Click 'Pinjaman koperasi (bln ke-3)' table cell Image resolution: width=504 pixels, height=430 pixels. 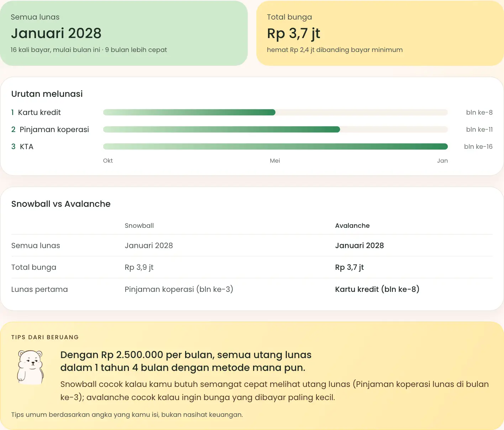179,289
